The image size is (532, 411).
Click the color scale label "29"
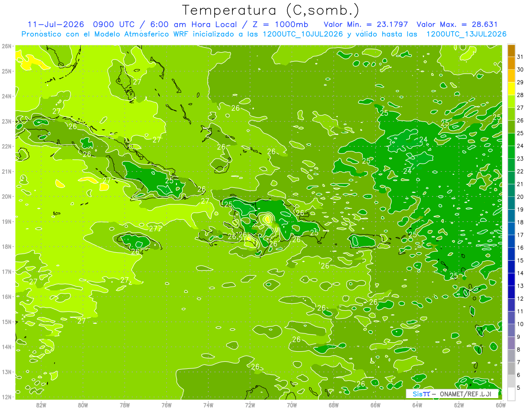point(520,82)
